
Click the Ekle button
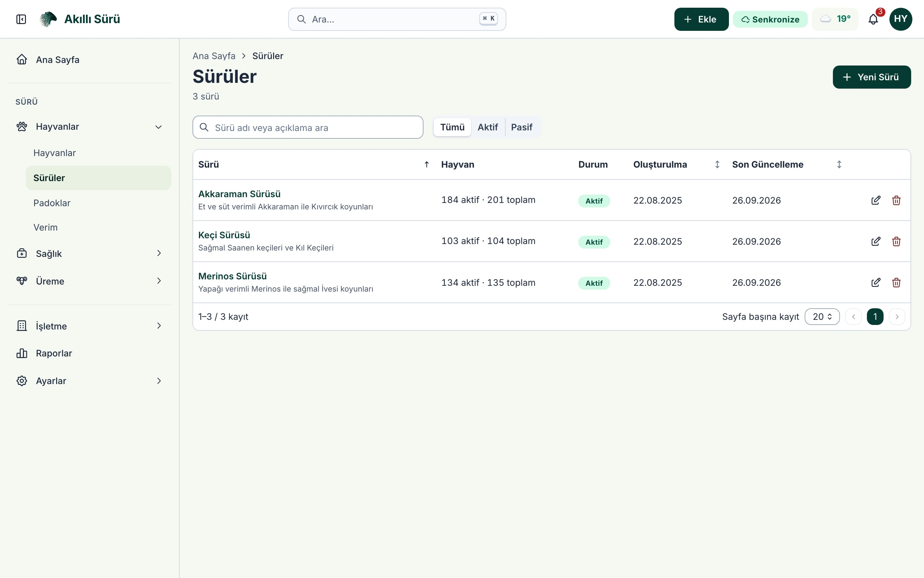[701, 19]
